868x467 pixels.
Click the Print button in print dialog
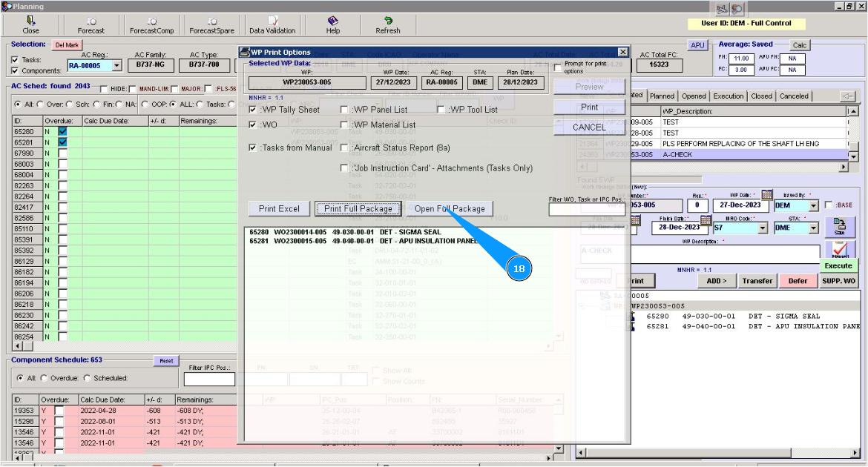pyautogui.click(x=589, y=107)
